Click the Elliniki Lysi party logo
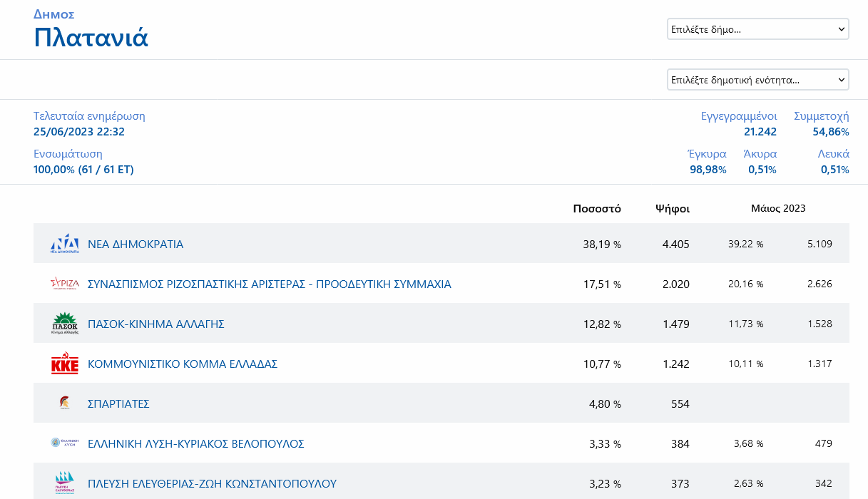Viewport: 868px width, 499px height. coord(64,443)
